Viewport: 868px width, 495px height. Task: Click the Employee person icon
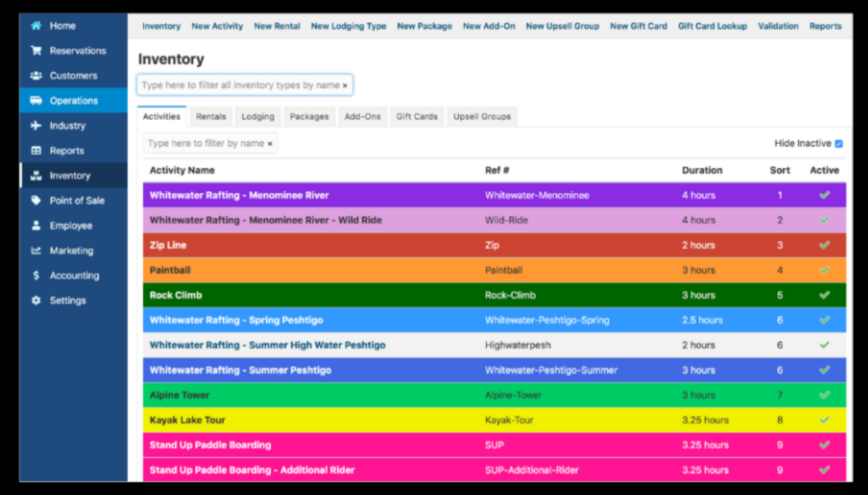coord(36,226)
